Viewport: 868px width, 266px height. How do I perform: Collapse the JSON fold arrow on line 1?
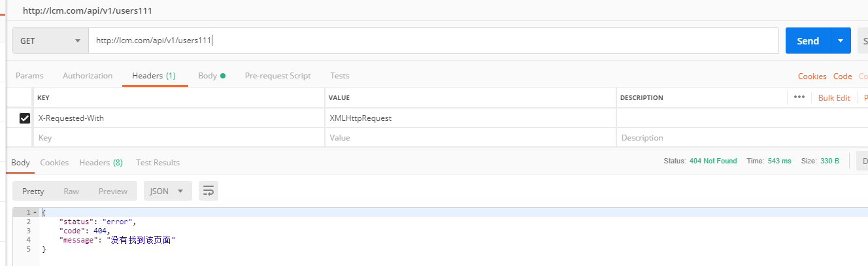coord(35,212)
